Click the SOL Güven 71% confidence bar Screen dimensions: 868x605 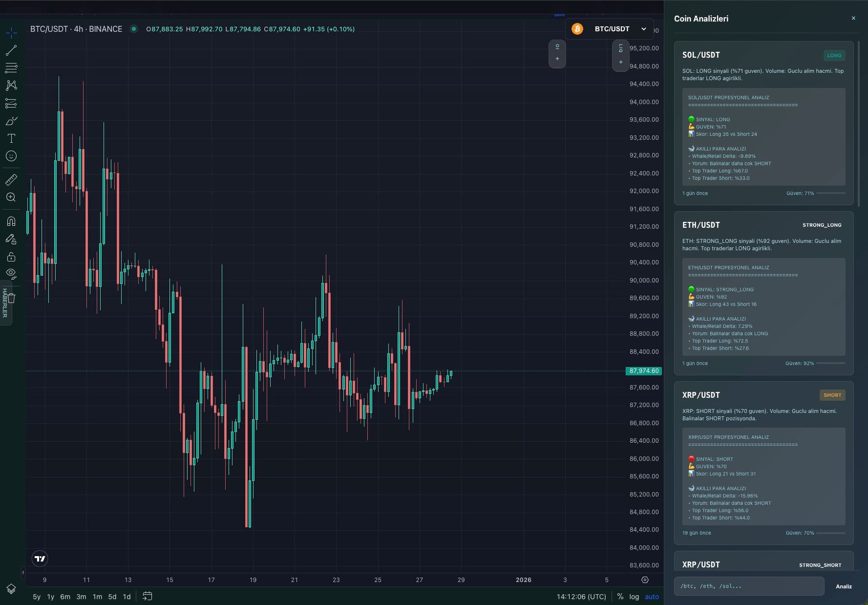click(831, 194)
